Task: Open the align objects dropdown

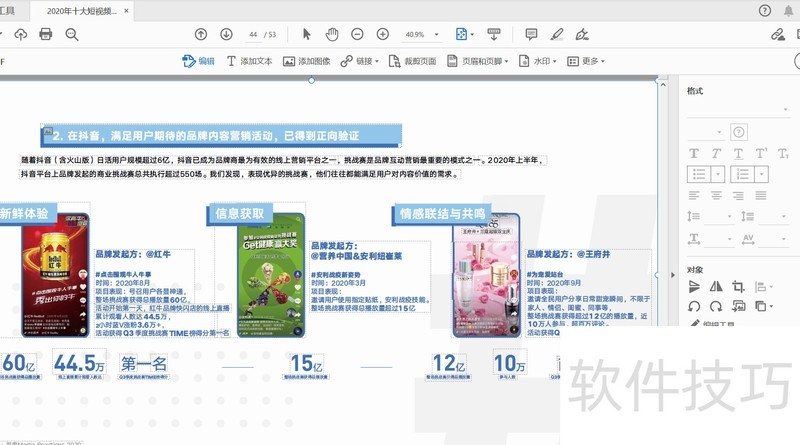Action: tap(764, 287)
